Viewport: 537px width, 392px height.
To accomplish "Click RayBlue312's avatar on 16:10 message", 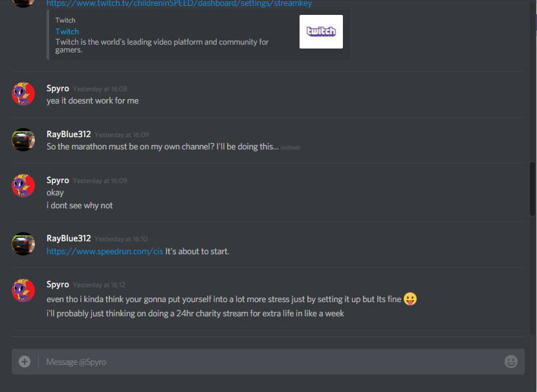I will [x=23, y=244].
